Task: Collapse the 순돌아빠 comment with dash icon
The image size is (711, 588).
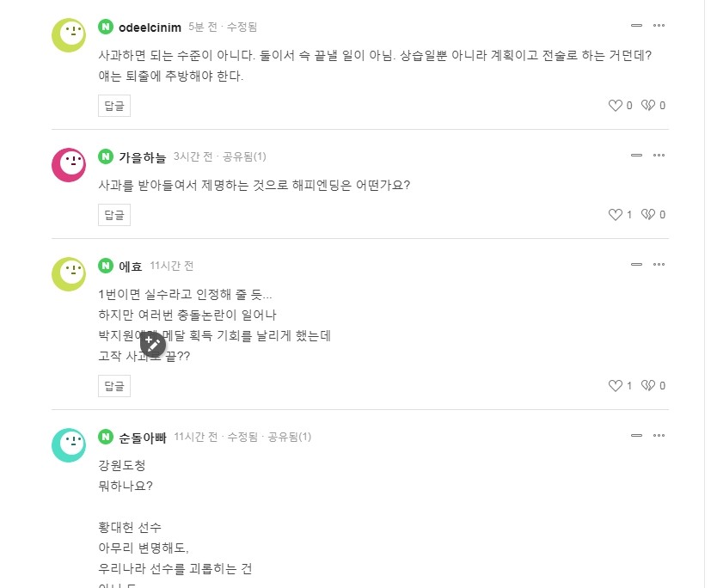Action: [636, 436]
